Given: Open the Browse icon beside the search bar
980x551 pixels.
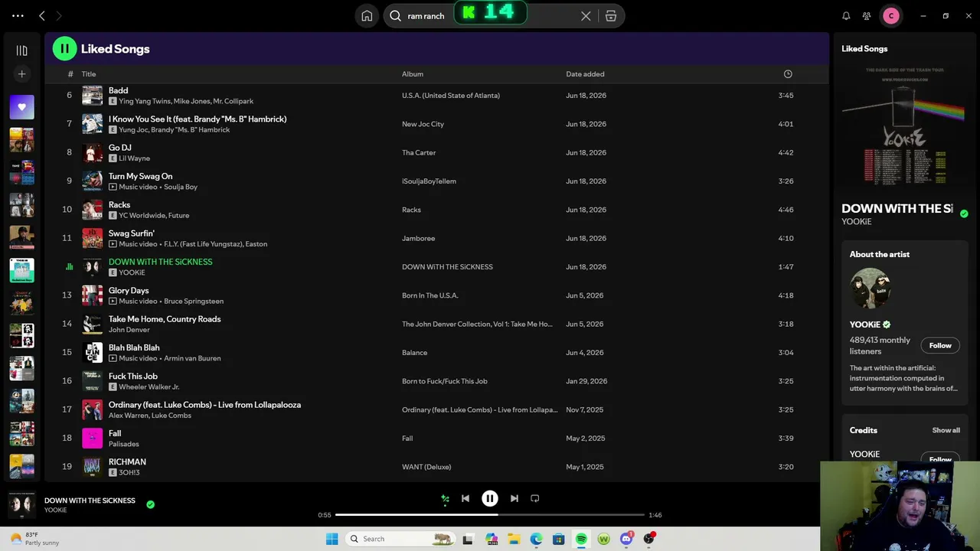Looking at the screenshot, I should click(611, 16).
